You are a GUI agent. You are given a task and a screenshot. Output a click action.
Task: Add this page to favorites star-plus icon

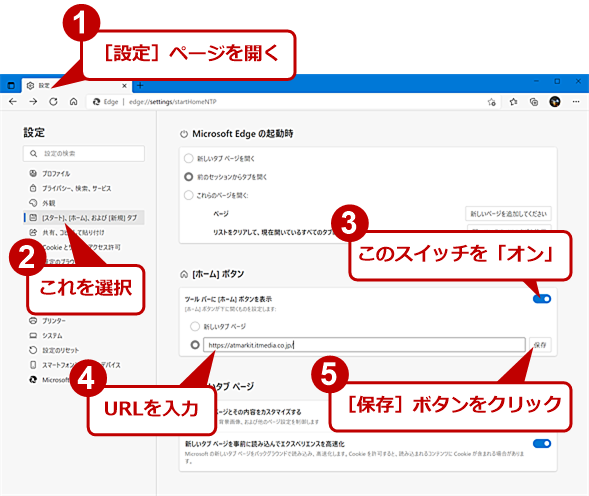pos(492,102)
